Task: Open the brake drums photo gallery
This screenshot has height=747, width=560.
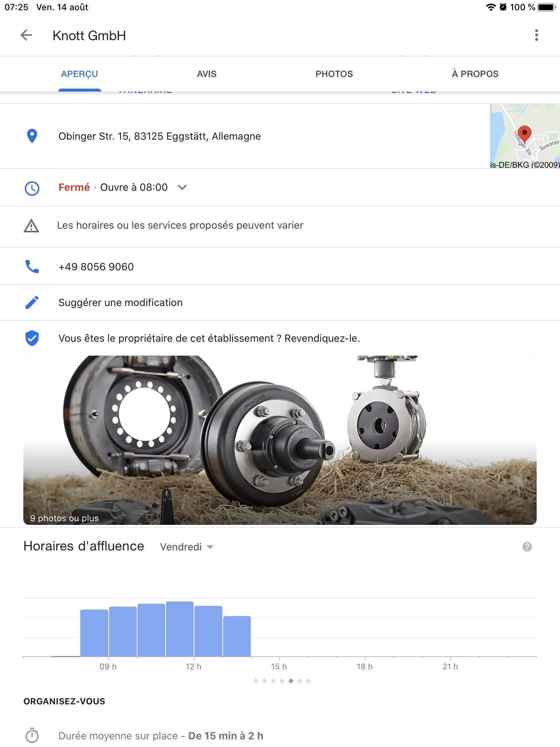Action: click(280, 440)
